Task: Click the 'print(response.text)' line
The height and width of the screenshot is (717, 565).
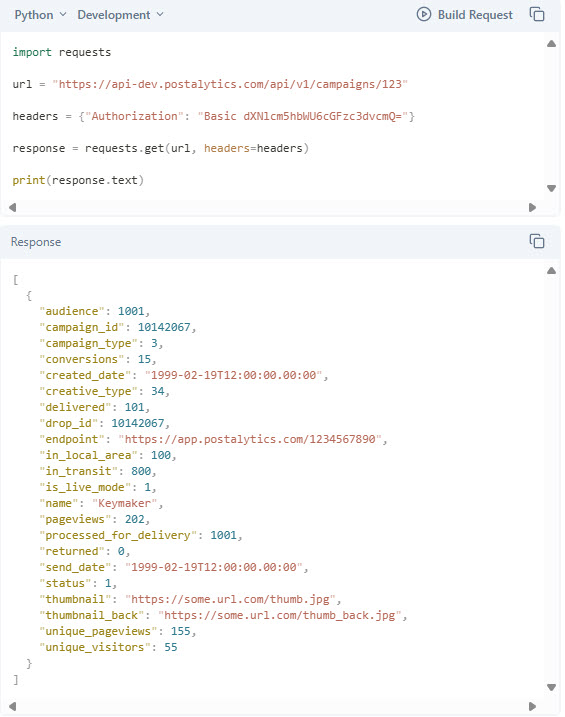Action: 78,180
